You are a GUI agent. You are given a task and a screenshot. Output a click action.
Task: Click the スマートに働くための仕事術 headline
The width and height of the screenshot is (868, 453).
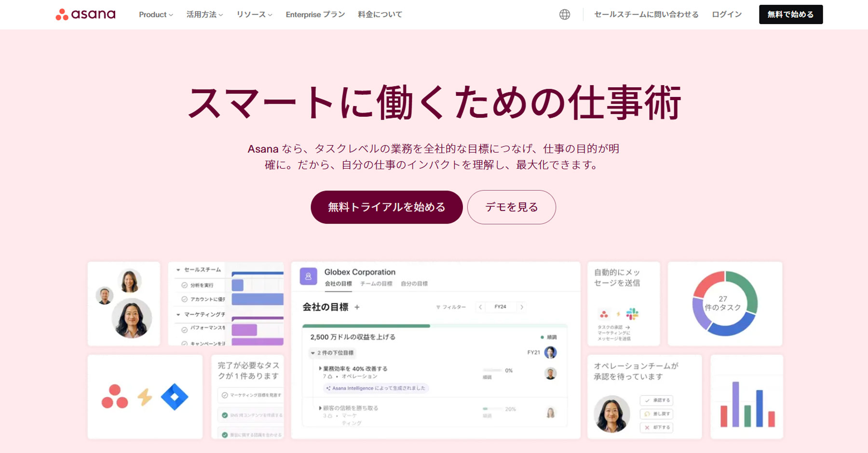[x=434, y=102]
